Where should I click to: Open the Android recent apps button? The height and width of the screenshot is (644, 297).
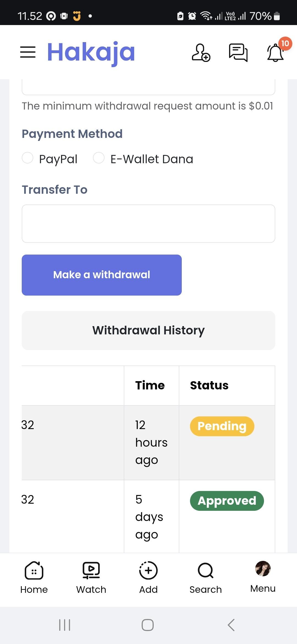coord(65,625)
